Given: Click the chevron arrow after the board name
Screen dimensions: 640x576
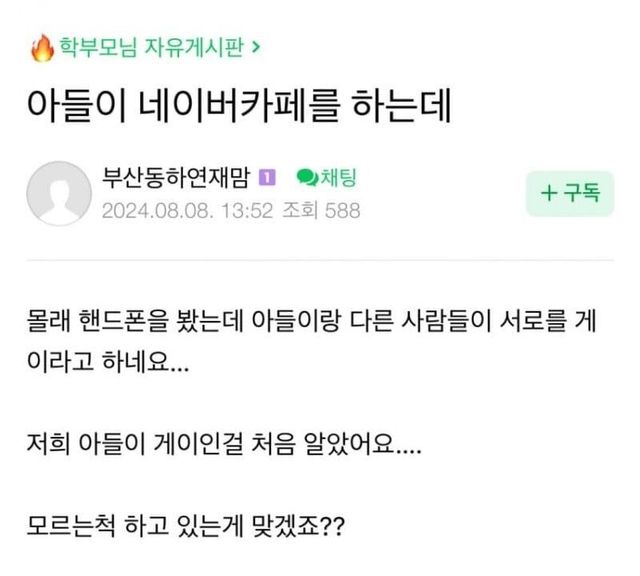Looking at the screenshot, I should (x=258, y=46).
